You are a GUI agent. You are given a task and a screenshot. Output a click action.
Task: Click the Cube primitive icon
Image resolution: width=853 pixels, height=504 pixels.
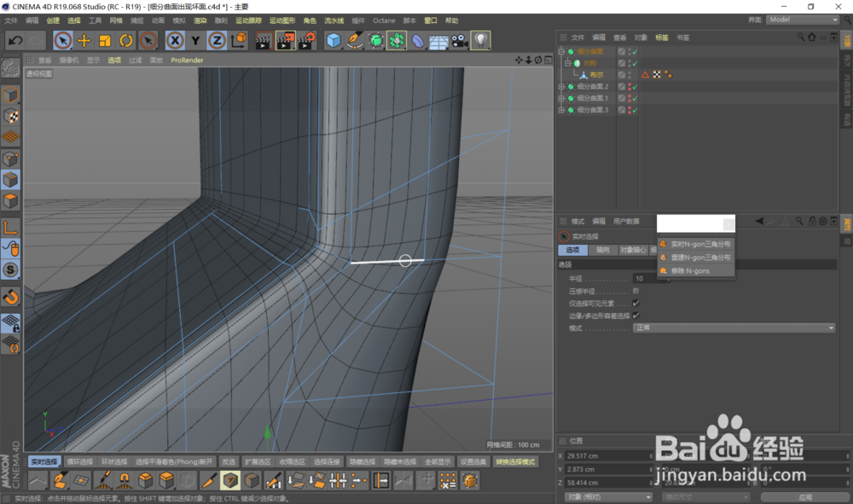point(334,41)
